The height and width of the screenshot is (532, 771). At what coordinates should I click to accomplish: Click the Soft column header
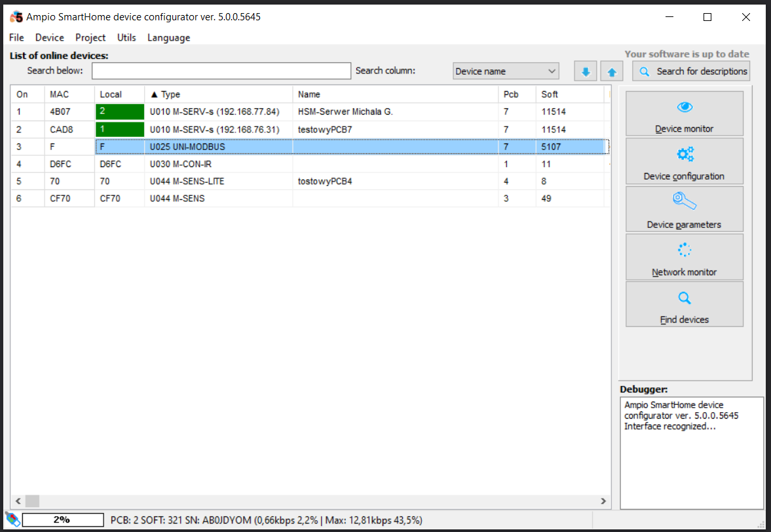point(569,94)
